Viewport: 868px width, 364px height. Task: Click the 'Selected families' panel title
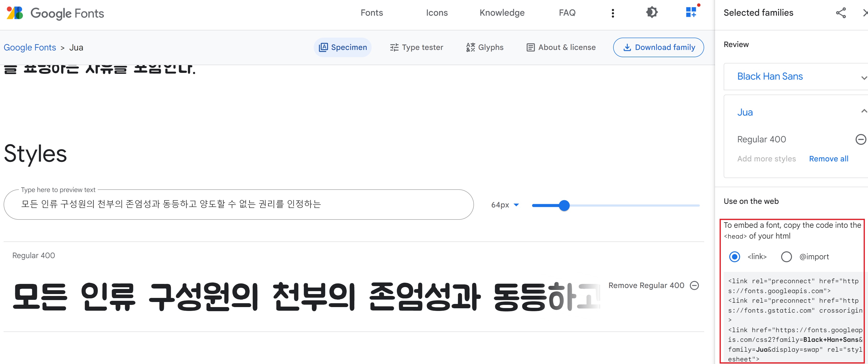coord(758,13)
